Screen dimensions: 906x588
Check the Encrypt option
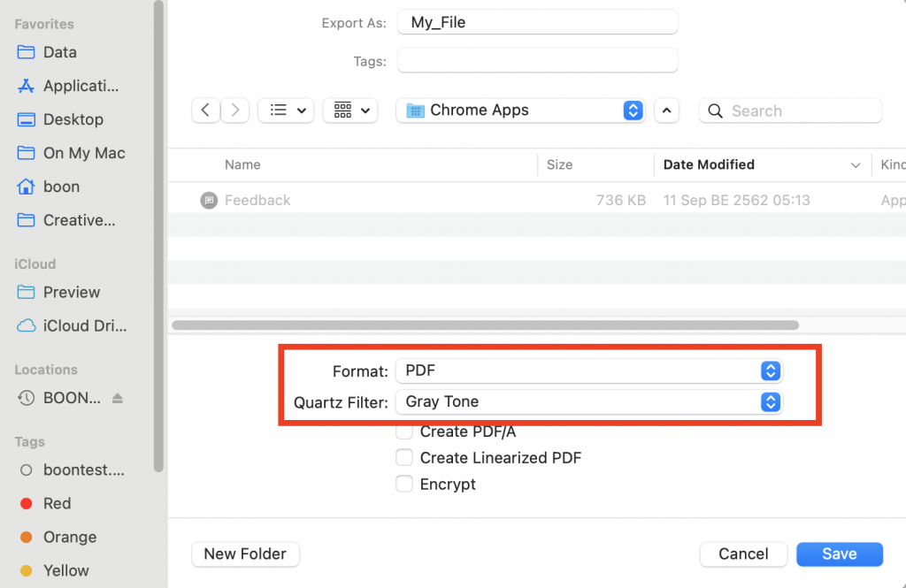[x=404, y=485]
